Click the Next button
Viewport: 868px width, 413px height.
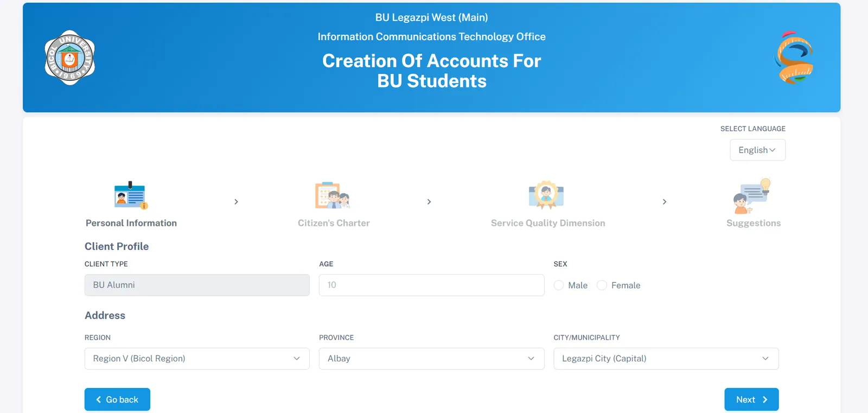pyautogui.click(x=751, y=399)
